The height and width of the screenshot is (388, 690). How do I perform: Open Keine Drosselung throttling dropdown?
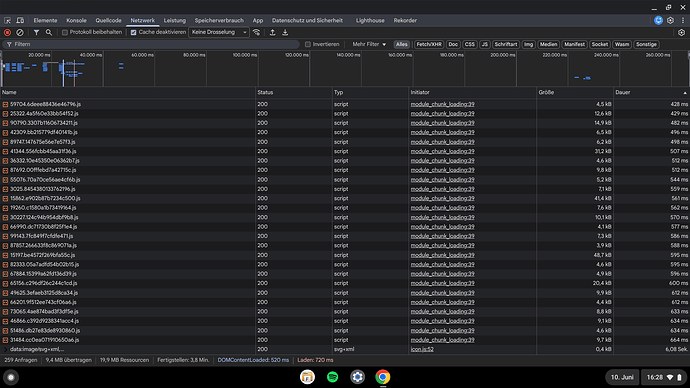point(219,33)
